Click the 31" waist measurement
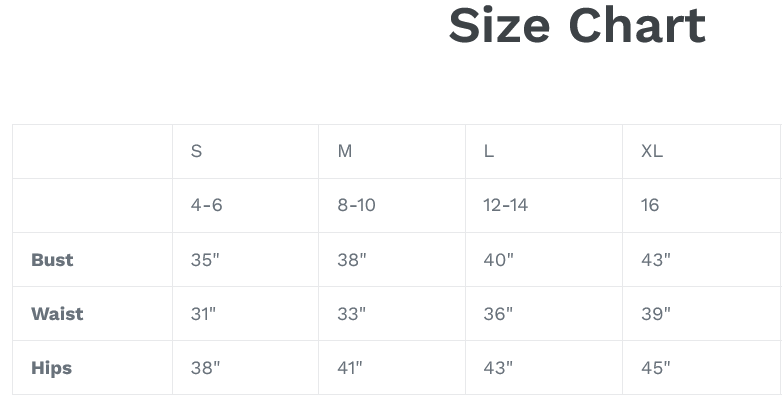This screenshot has height=399, width=782. [x=203, y=314]
